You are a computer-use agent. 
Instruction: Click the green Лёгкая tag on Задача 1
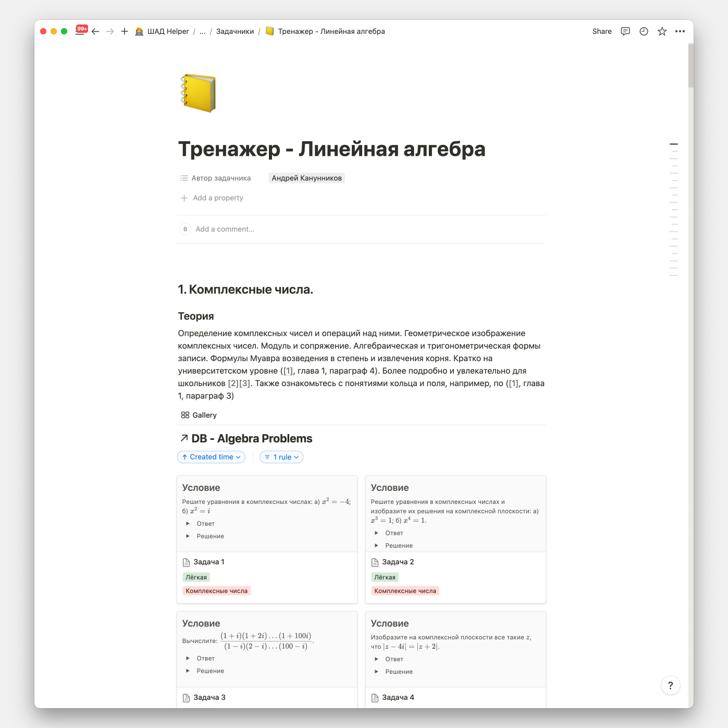[196, 577]
